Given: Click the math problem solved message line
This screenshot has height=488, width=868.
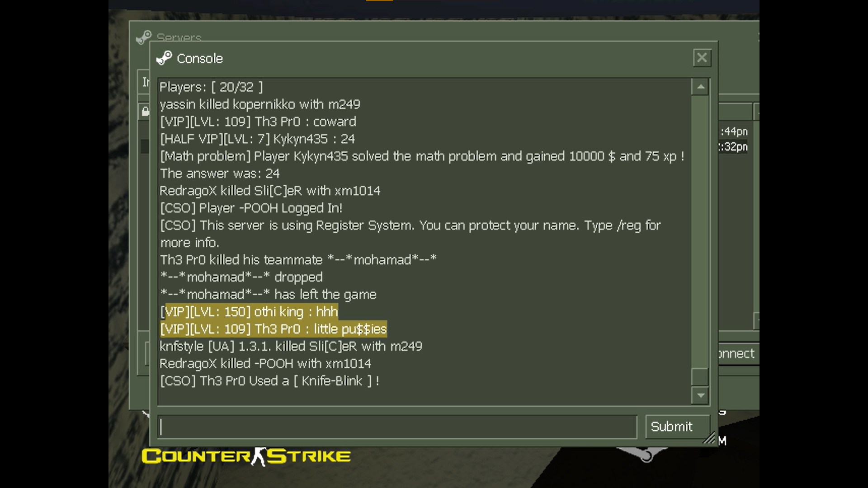Looking at the screenshot, I should click(x=422, y=156).
